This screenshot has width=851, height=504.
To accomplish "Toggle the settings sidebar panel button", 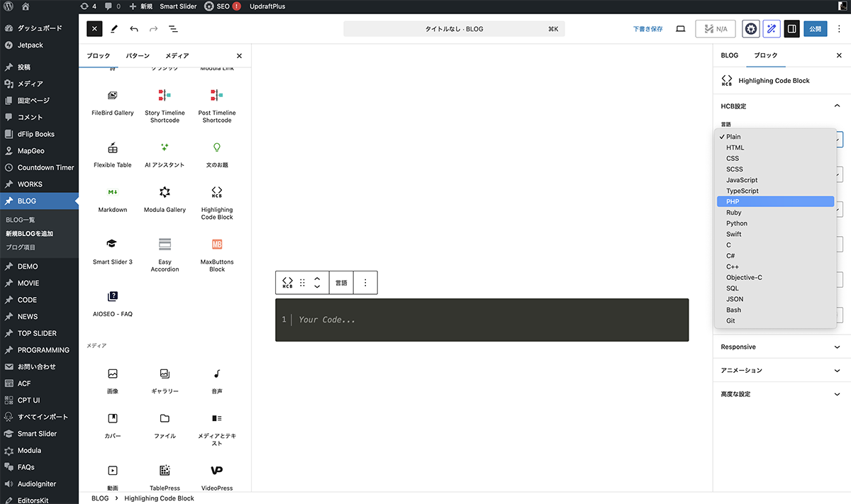I will (791, 29).
